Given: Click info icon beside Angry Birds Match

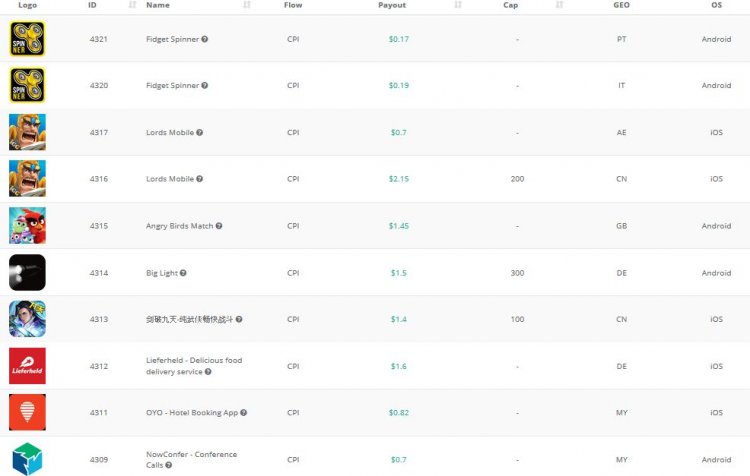Looking at the screenshot, I should 219,226.
